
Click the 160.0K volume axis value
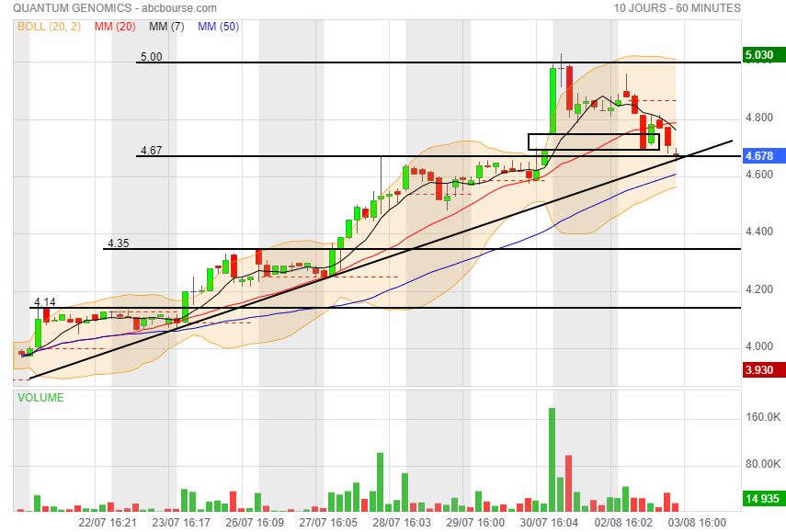pyautogui.click(x=763, y=417)
